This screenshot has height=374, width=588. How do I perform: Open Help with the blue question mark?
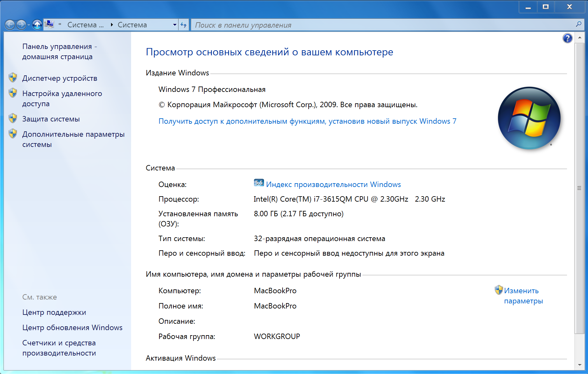coord(567,38)
